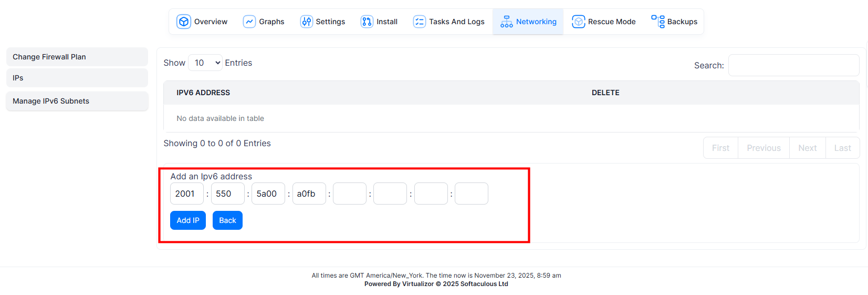Click the Rescue Mode icon
Screen dimensions: 868x295
click(578, 22)
